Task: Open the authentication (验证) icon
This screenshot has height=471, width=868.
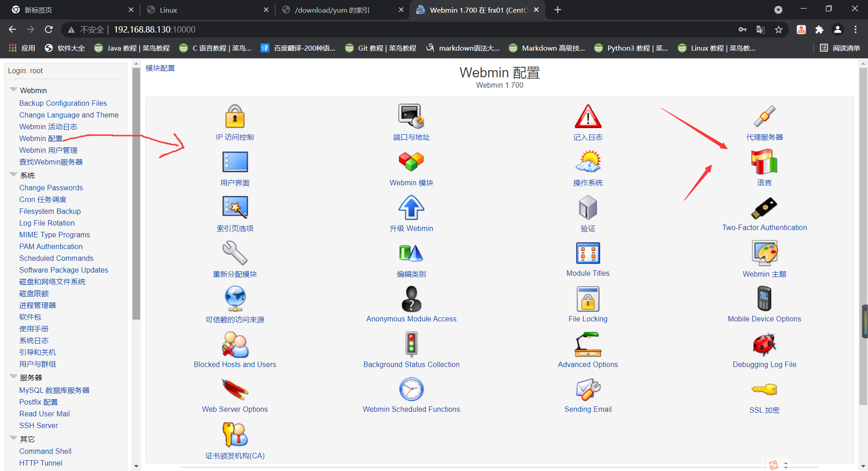Action: coord(588,207)
